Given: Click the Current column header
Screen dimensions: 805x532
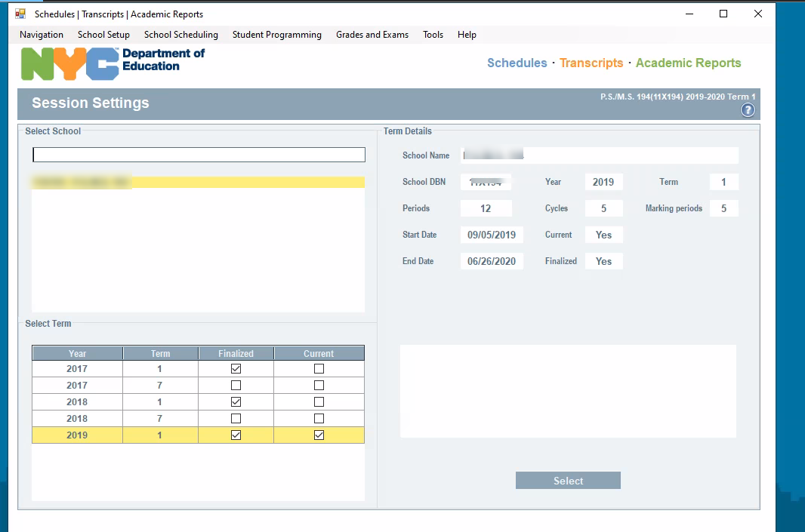Looking at the screenshot, I should [319, 353].
